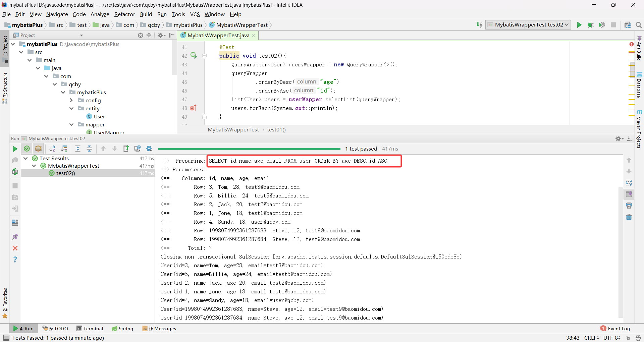
Task: Toggle scroll to end of console
Action: point(629,194)
